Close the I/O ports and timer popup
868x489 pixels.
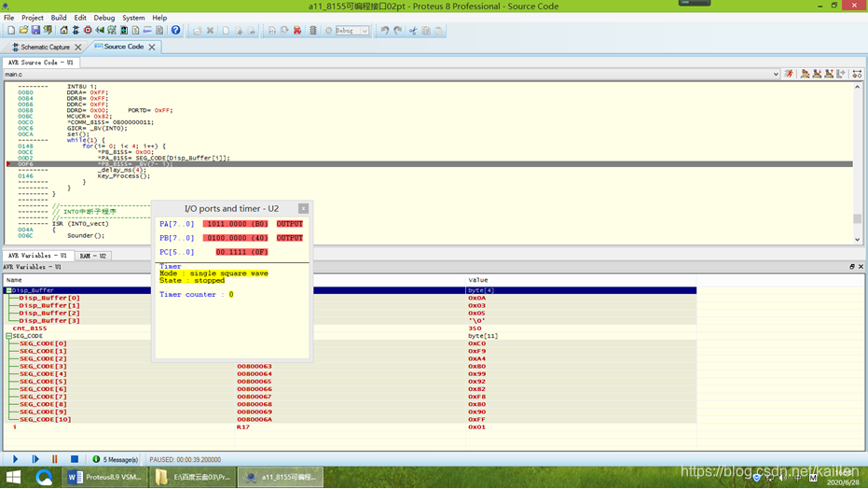pos(303,208)
